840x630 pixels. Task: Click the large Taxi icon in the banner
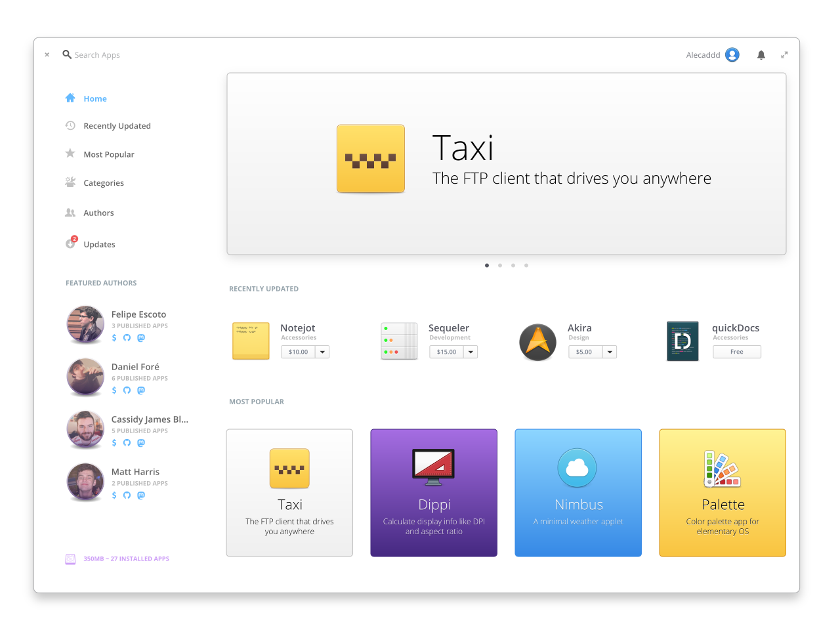click(371, 159)
